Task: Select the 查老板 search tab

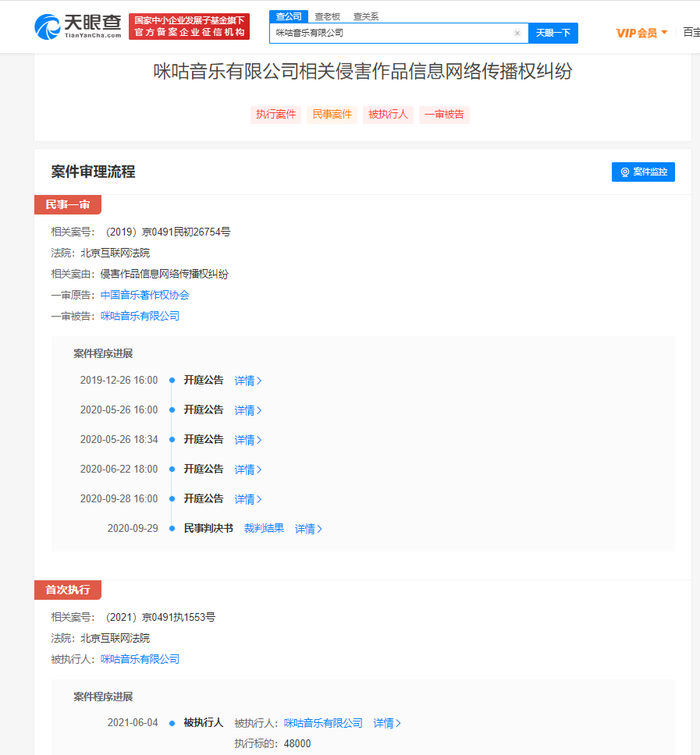Action: [x=327, y=17]
